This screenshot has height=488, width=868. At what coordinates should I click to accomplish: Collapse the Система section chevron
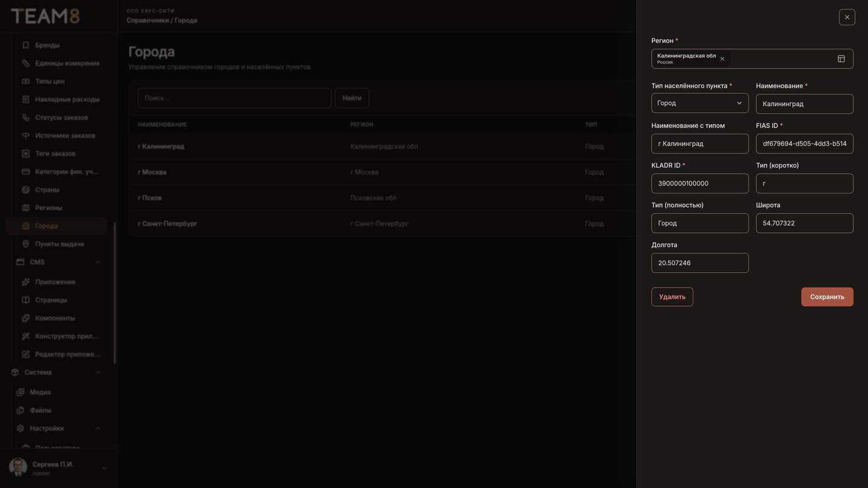tap(98, 372)
